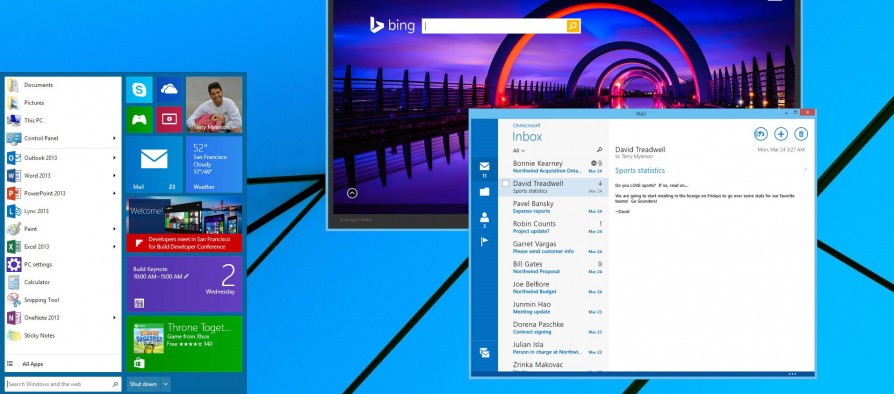This screenshot has height=394, width=894.
Task: Expand the Control Panel submenu arrow
Action: [x=114, y=139]
